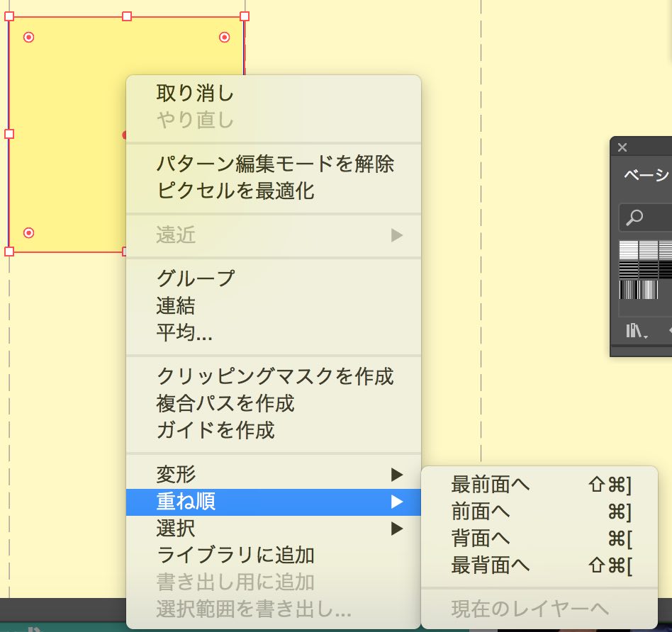Click the top-right corner radius widget
Screen dimensions: 672x632
click(224, 38)
